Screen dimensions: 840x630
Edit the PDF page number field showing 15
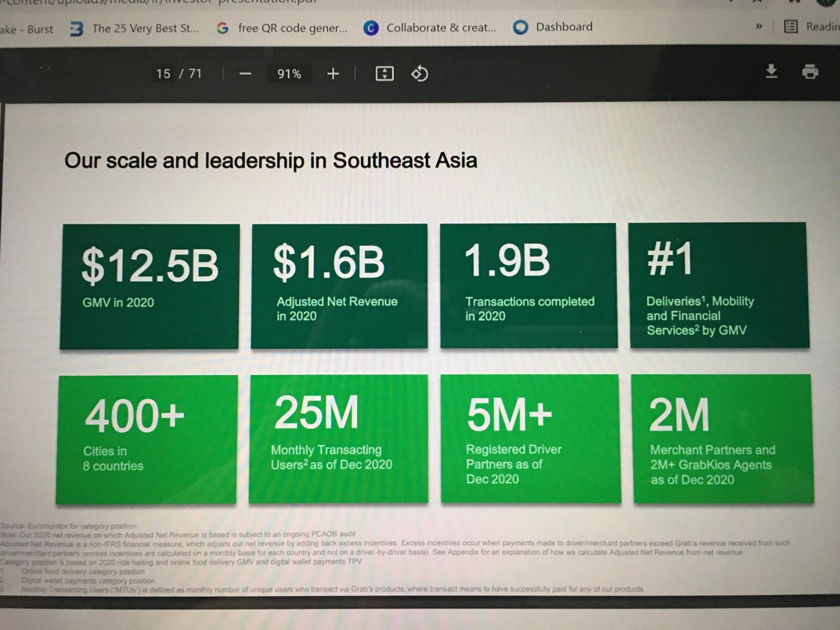pos(163,73)
